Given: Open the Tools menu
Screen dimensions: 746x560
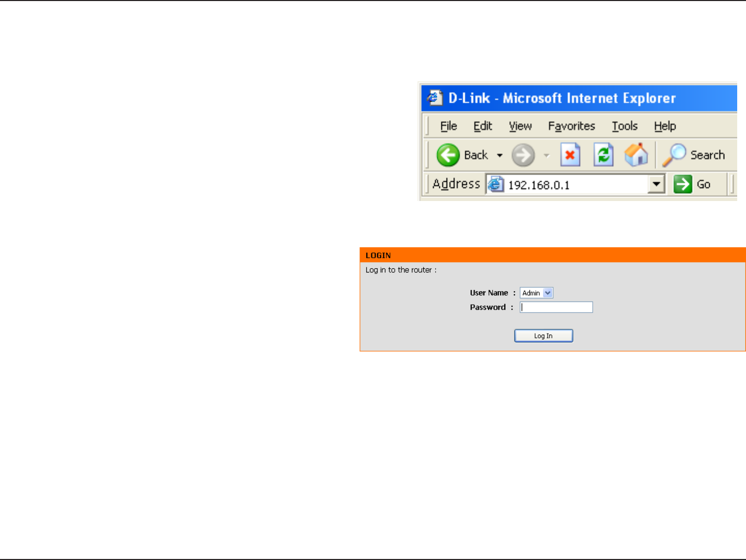Looking at the screenshot, I should click(x=625, y=126).
